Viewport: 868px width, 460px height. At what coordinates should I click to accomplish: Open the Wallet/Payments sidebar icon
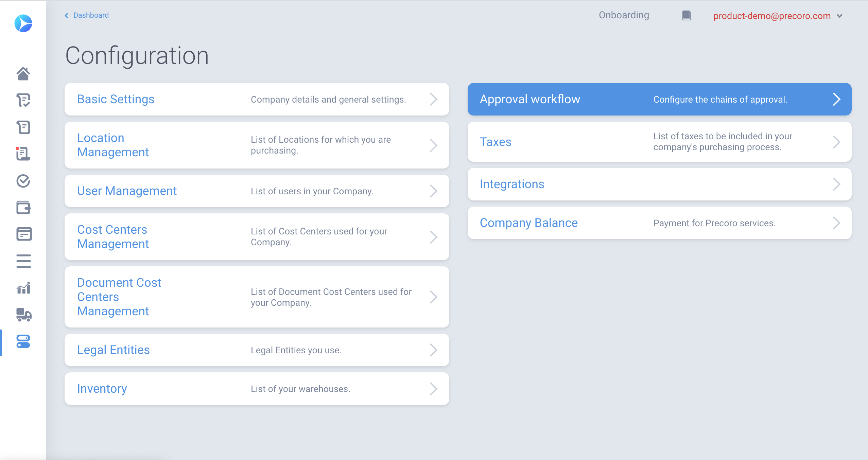click(x=23, y=208)
